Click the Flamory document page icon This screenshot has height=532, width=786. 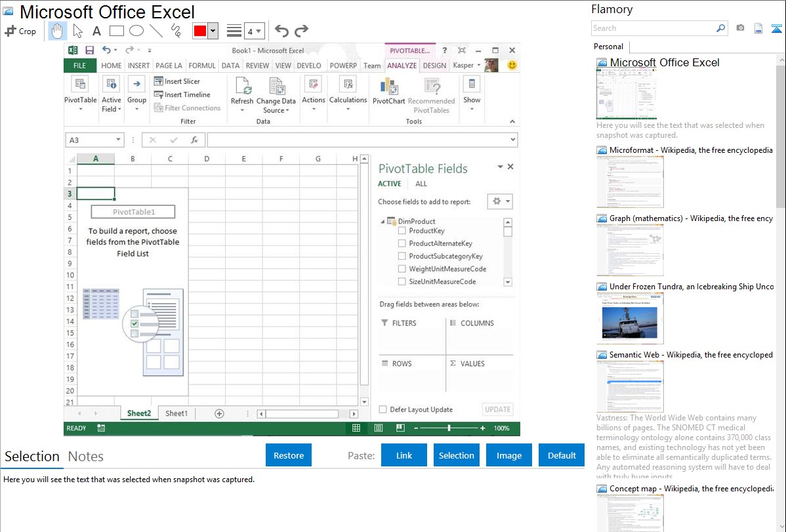tap(758, 28)
